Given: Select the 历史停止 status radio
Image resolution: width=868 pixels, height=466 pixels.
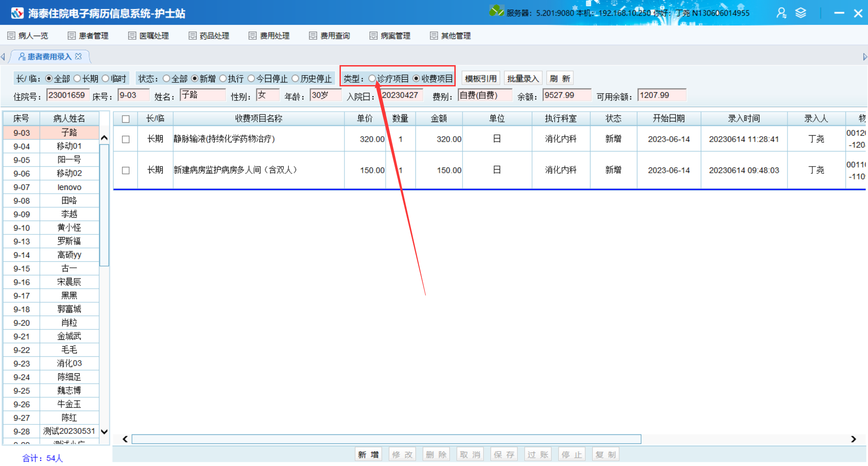Looking at the screenshot, I should 295,79.
